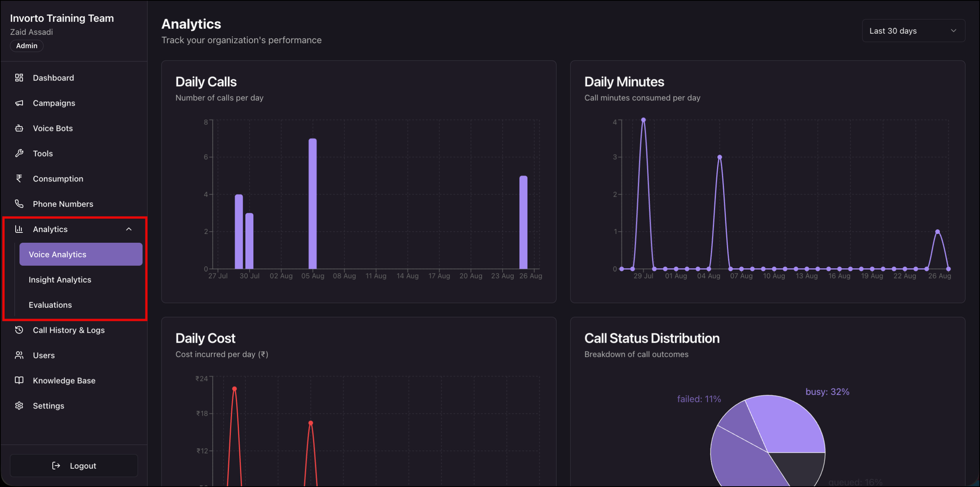Click the Daily Calls heading
The height and width of the screenshot is (487, 980).
click(x=206, y=82)
